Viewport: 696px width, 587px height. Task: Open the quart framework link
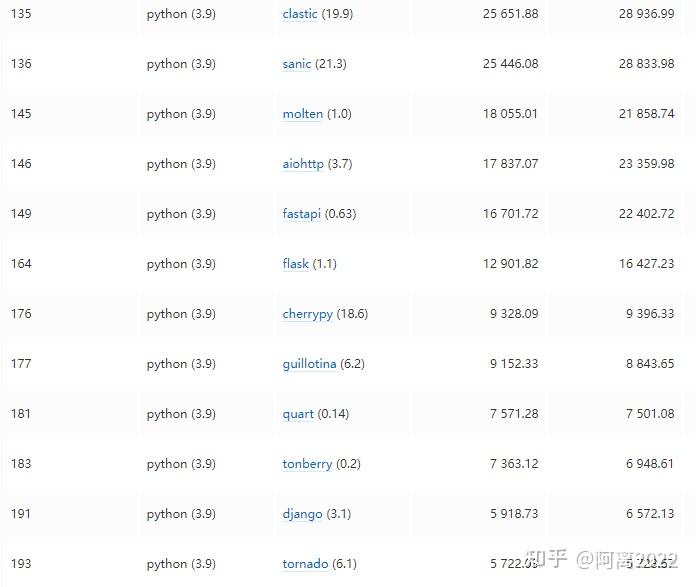click(x=298, y=414)
